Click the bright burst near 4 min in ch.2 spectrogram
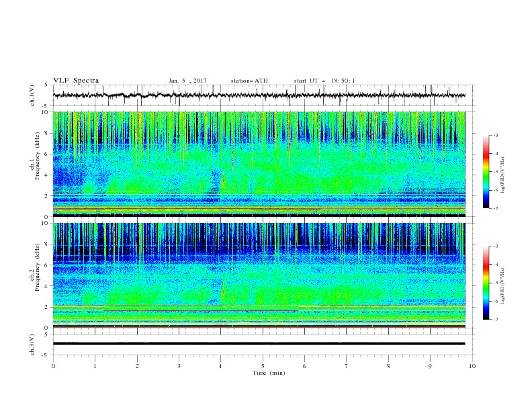The height and width of the screenshot is (411, 532). 223,291
